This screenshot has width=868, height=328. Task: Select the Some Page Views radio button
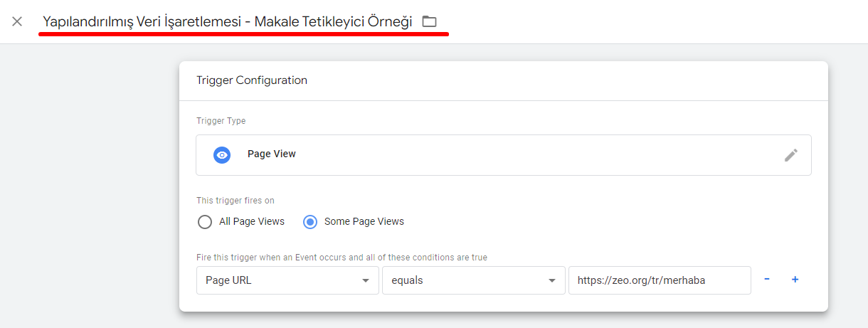tap(310, 222)
